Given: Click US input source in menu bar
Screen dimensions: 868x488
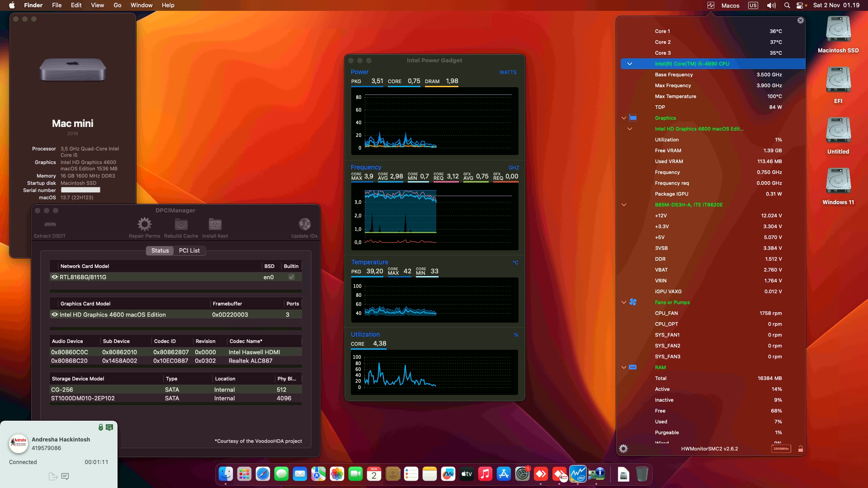Looking at the screenshot, I should [753, 5].
